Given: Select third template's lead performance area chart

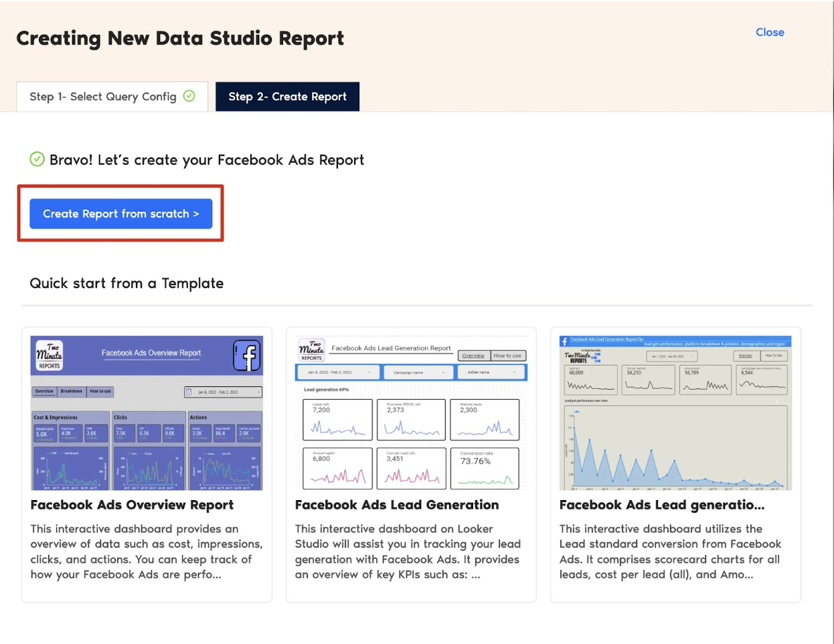Looking at the screenshot, I should coord(675,447).
